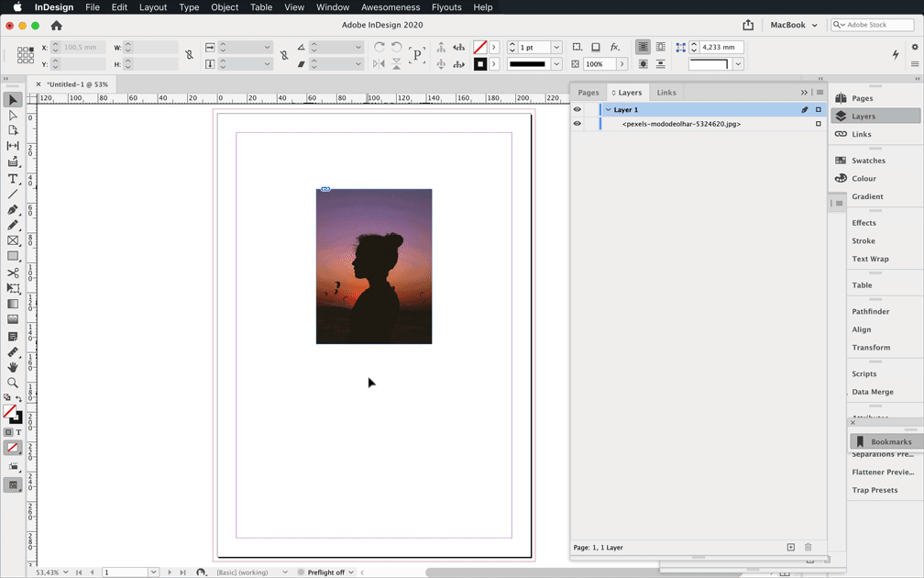Image resolution: width=924 pixels, height=578 pixels.
Task: Click the reference point locator grid
Action: tap(26, 55)
